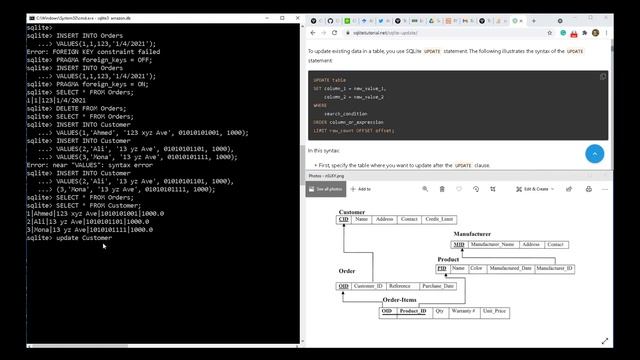Click the cmd vertical scrollbar down arrow

[302, 341]
